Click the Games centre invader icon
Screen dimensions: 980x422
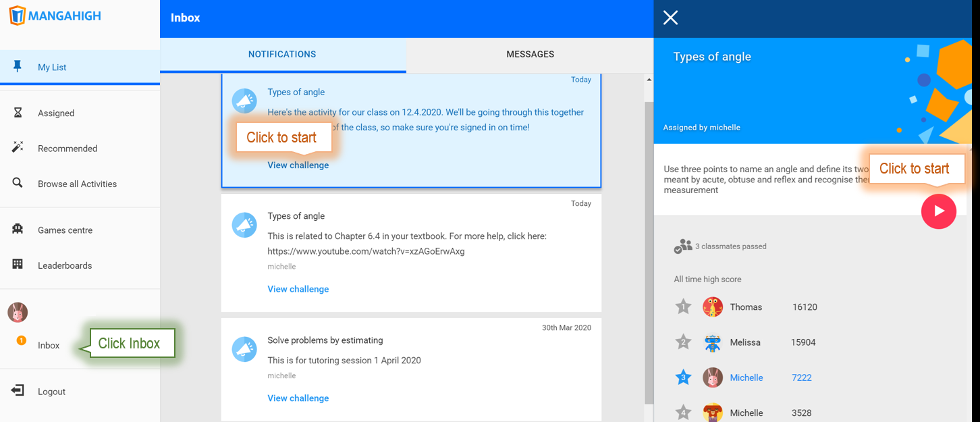[x=18, y=230]
